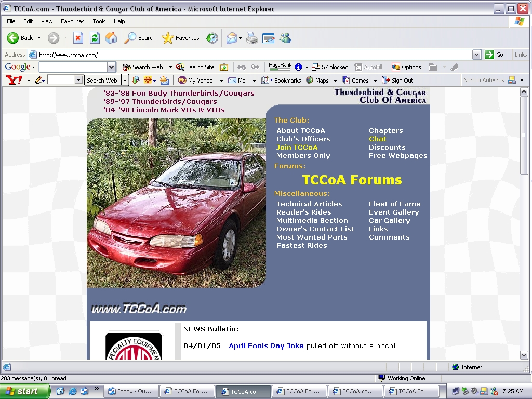Image resolution: width=532 pixels, height=399 pixels.
Task: Open the History clock icon
Action: pyautogui.click(x=212, y=38)
